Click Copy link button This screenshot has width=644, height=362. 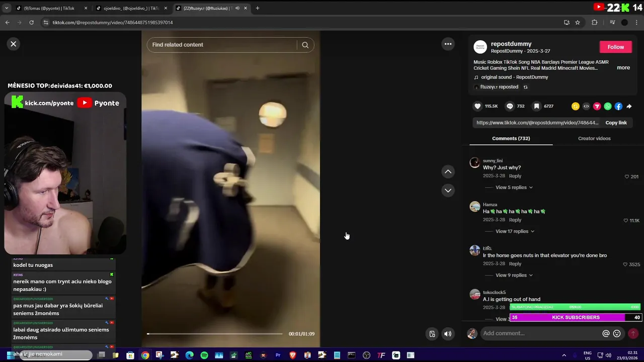[x=616, y=123]
